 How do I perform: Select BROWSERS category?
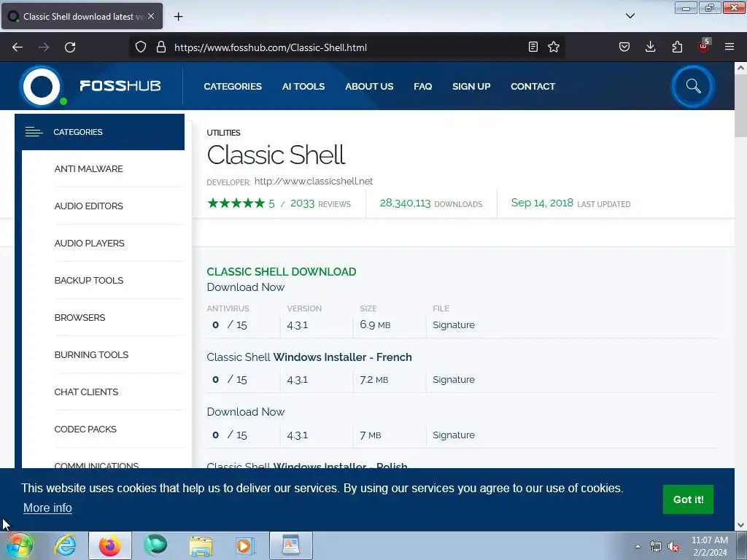tap(80, 317)
